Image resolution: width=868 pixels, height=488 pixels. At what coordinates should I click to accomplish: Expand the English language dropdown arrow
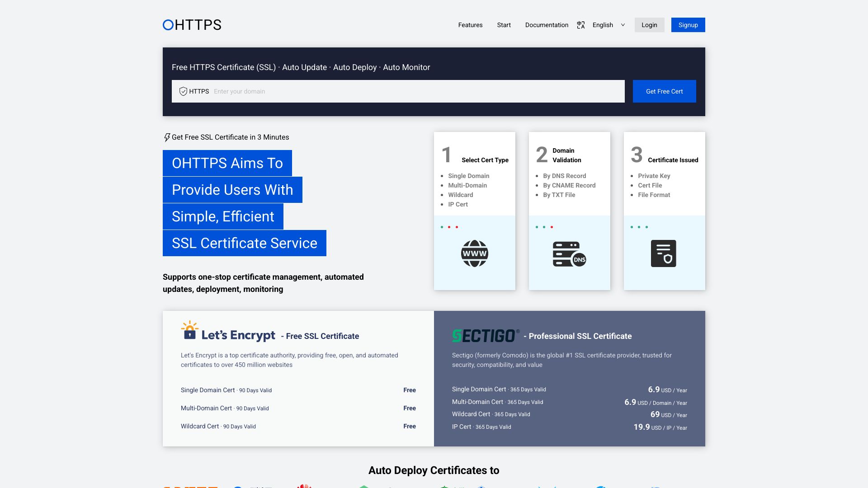[x=623, y=25]
